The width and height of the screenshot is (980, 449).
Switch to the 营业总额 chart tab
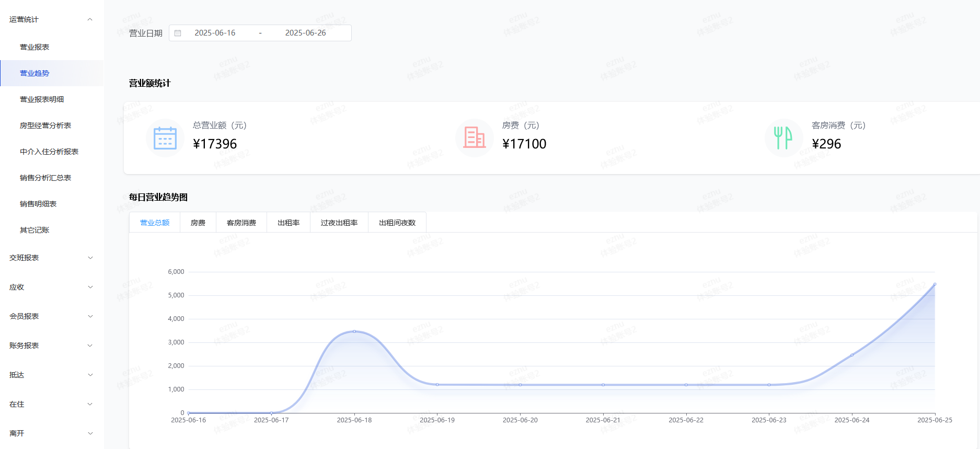(155, 223)
